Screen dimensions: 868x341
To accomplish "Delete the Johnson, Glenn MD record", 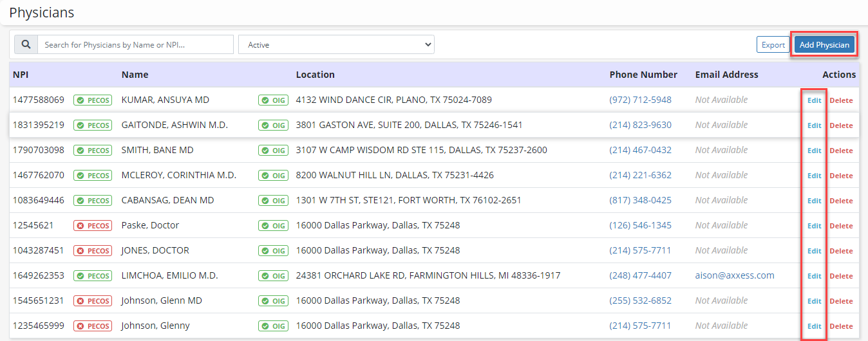I will 841,301.
